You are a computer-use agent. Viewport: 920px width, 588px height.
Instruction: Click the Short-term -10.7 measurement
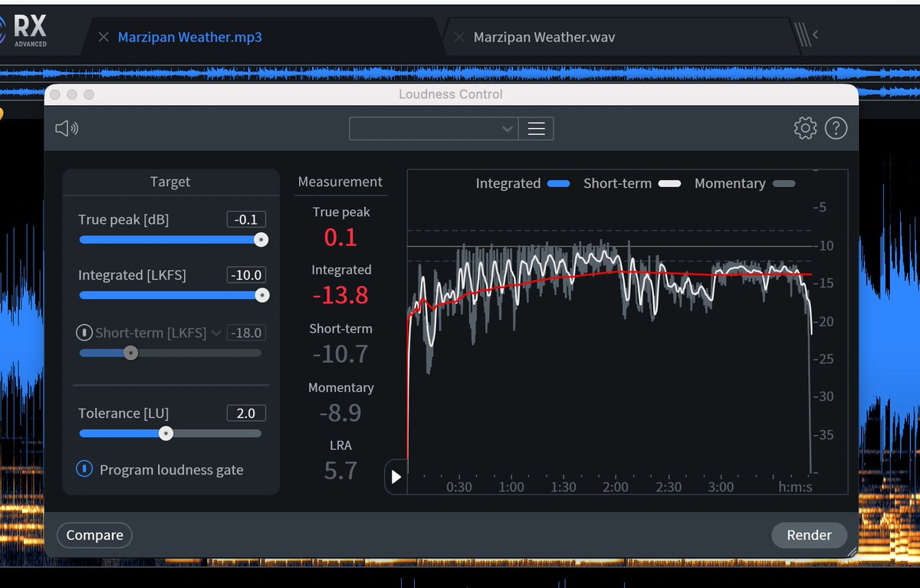[x=340, y=354]
